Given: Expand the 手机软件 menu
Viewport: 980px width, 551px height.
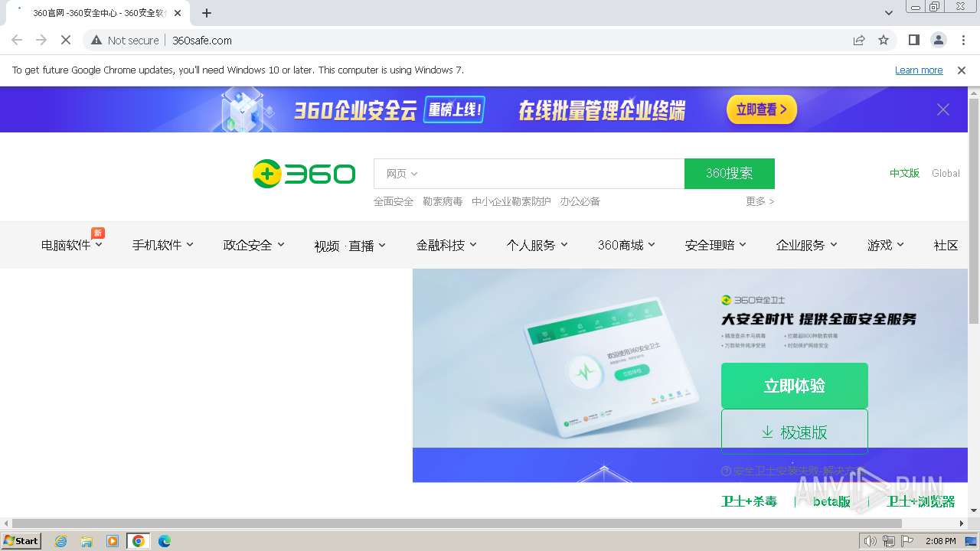Looking at the screenshot, I should click(x=162, y=245).
